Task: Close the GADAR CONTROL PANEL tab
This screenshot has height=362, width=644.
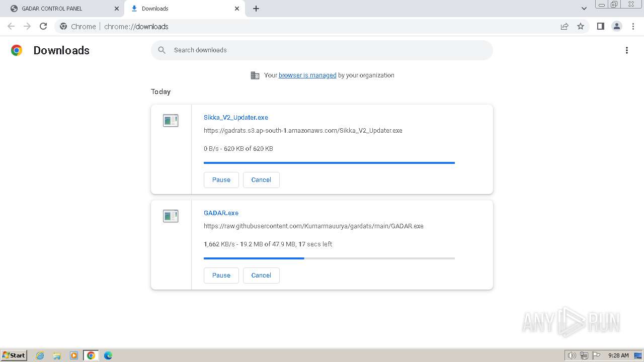Action: click(117, 9)
